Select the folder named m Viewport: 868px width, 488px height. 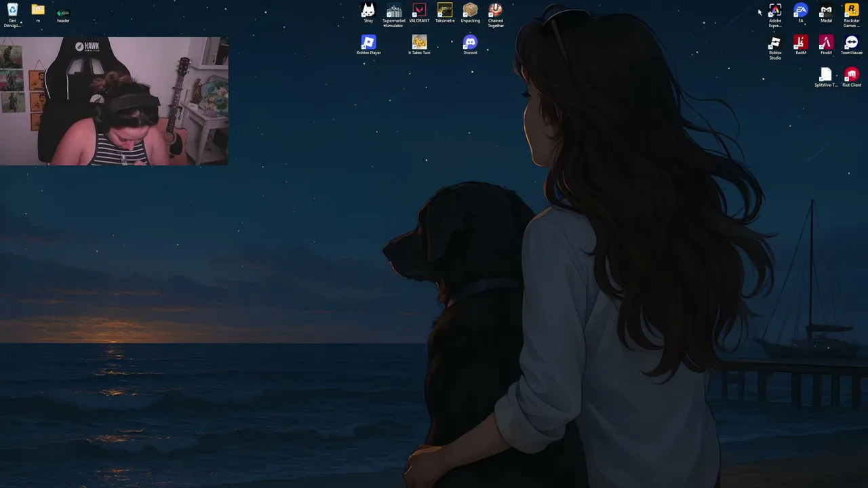point(38,13)
